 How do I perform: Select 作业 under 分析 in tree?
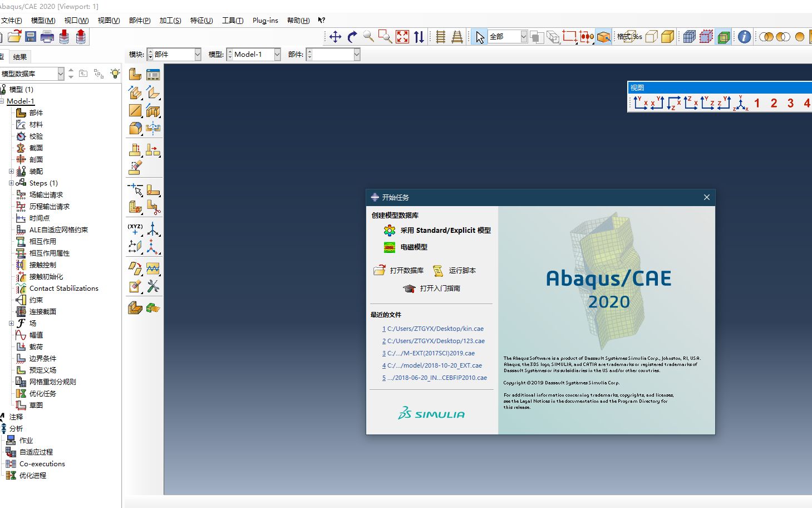click(26, 440)
